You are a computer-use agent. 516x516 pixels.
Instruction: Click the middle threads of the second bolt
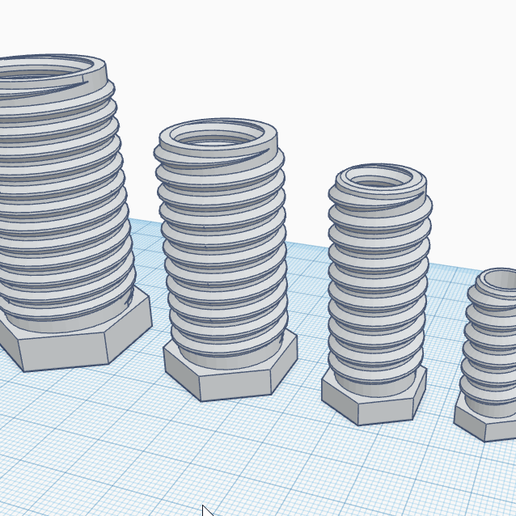tap(224, 240)
